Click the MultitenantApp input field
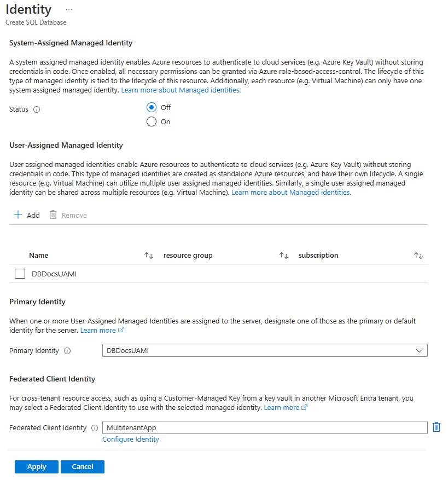Screen dimensions: 448x480 [265, 427]
